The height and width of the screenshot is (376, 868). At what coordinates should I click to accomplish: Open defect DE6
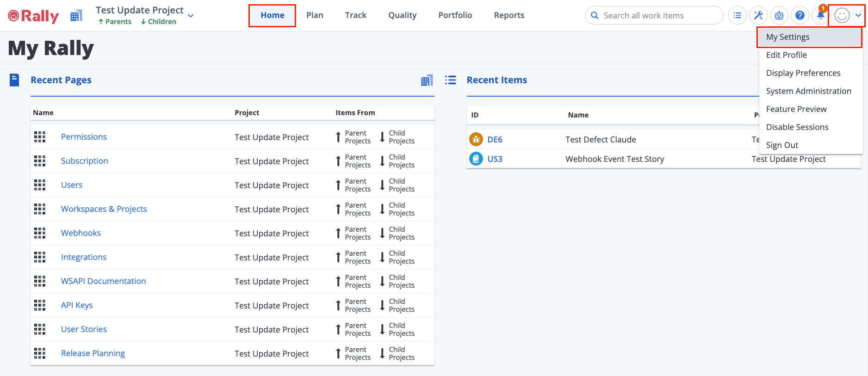[x=495, y=140]
